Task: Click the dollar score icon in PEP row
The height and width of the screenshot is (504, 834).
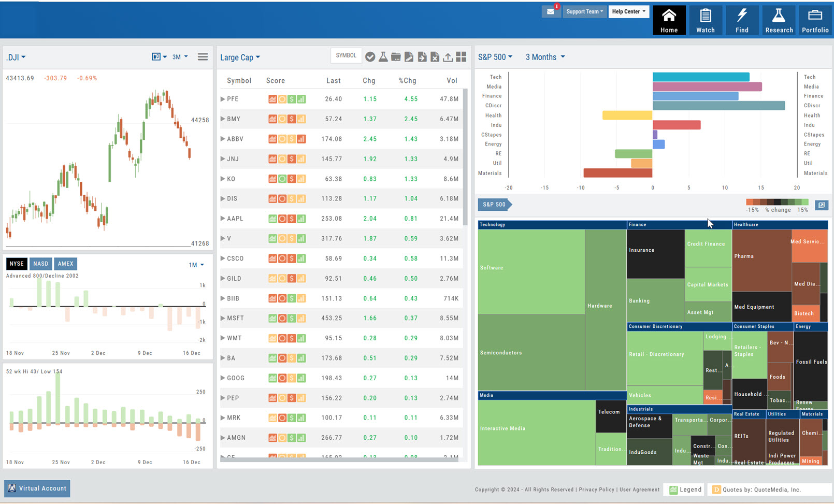Action: 292,398
